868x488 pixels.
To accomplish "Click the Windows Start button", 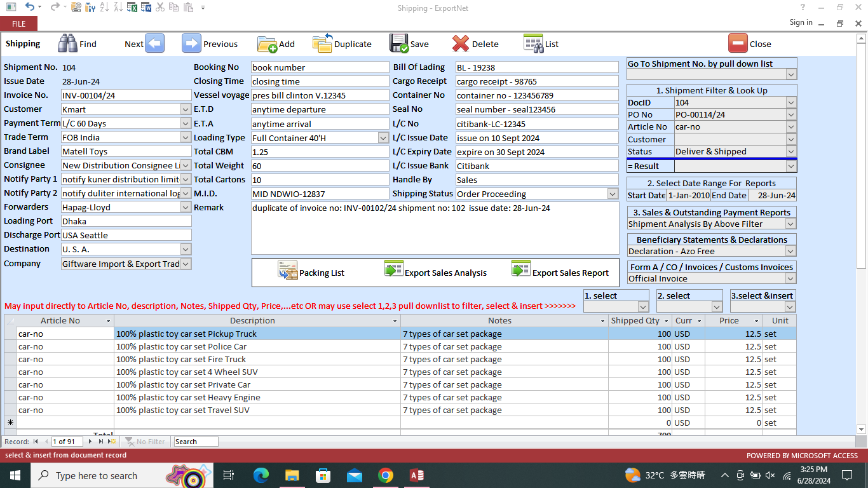I will [15, 475].
